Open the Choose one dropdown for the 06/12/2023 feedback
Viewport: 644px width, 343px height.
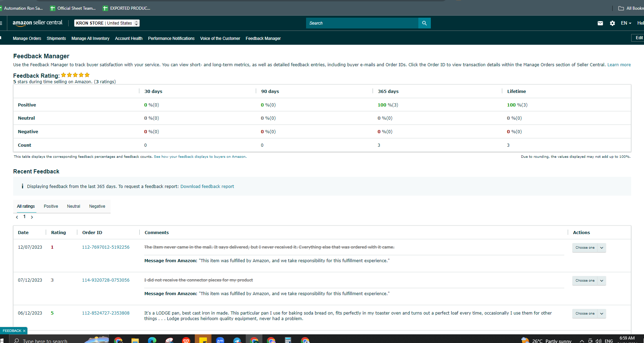[589, 314]
